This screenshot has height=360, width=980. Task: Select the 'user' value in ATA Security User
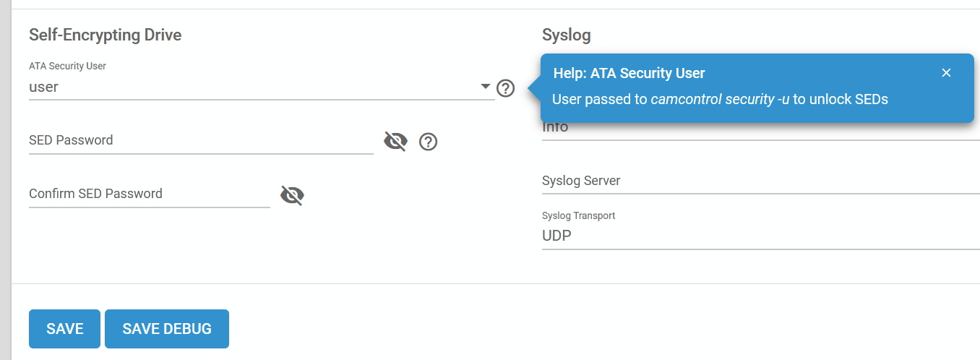coord(43,87)
